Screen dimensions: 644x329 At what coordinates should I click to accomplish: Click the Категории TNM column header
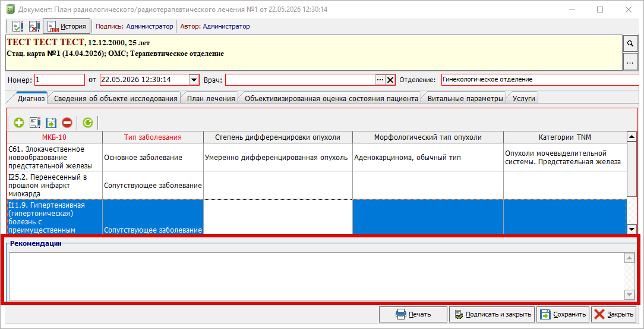(x=565, y=137)
